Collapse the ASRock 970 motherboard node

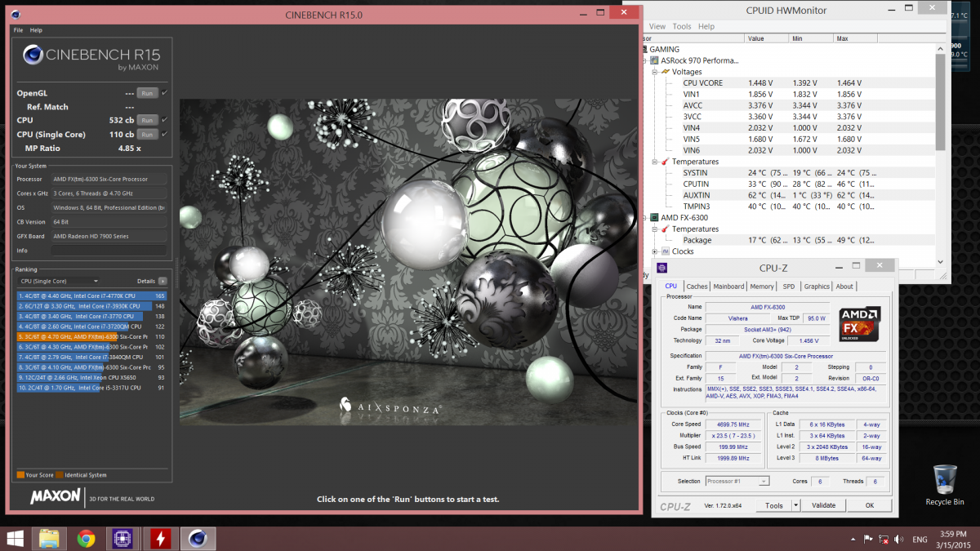click(645, 60)
